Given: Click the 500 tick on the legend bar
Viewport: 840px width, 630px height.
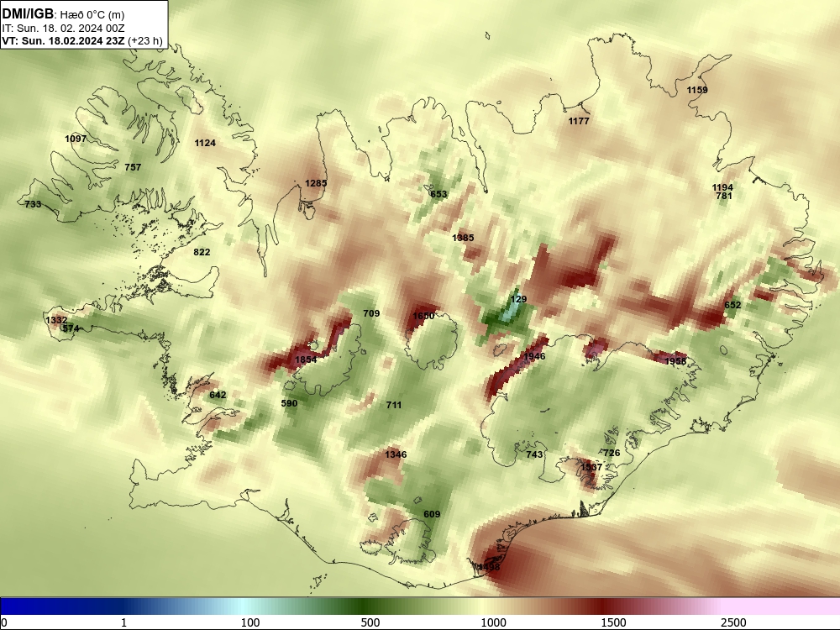Looking at the screenshot, I should 370,622.
